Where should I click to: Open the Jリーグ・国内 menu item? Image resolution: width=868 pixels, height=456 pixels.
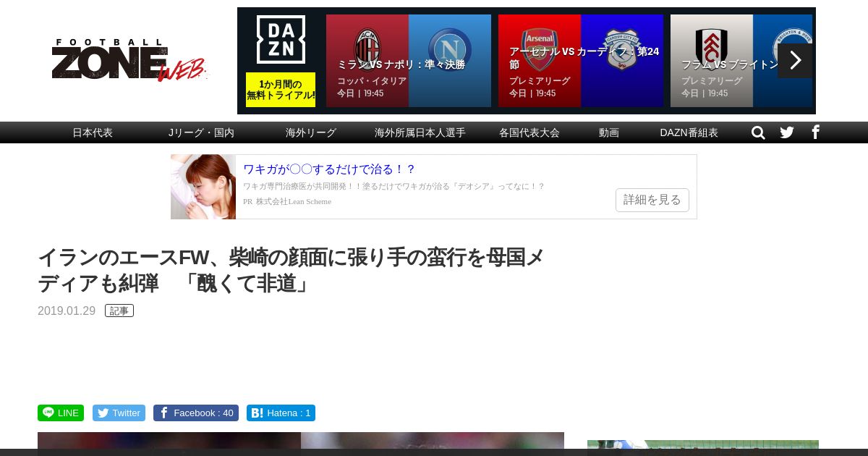coord(201,132)
